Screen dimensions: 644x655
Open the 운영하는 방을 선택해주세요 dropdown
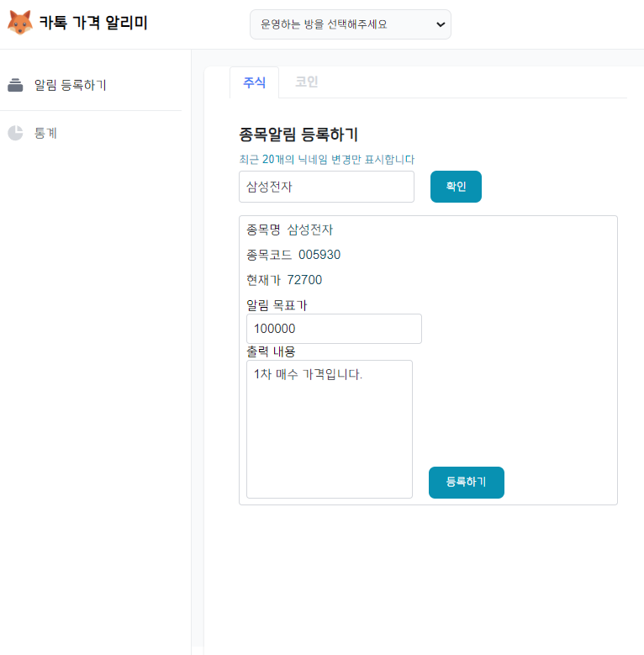351,24
